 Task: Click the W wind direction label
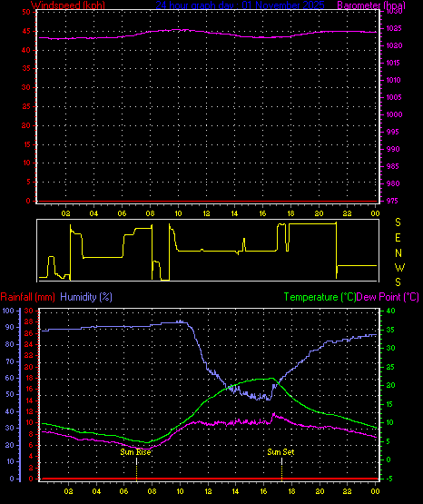[x=400, y=267]
